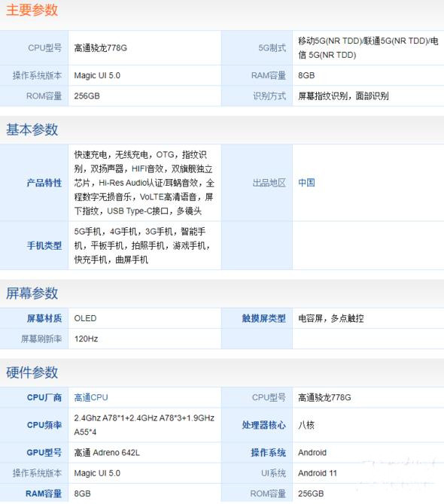444x504 pixels.
Task: Open the CPU厂商 label link
Action: pos(44,398)
